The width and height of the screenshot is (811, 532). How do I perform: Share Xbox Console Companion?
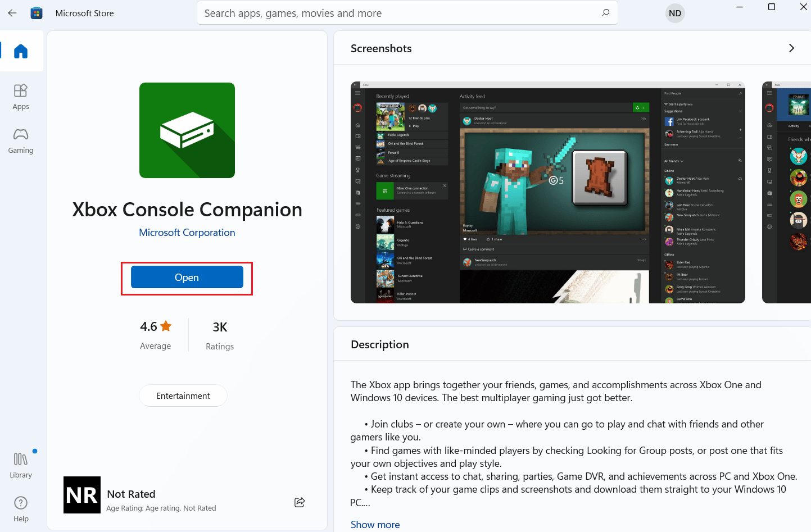(300, 502)
